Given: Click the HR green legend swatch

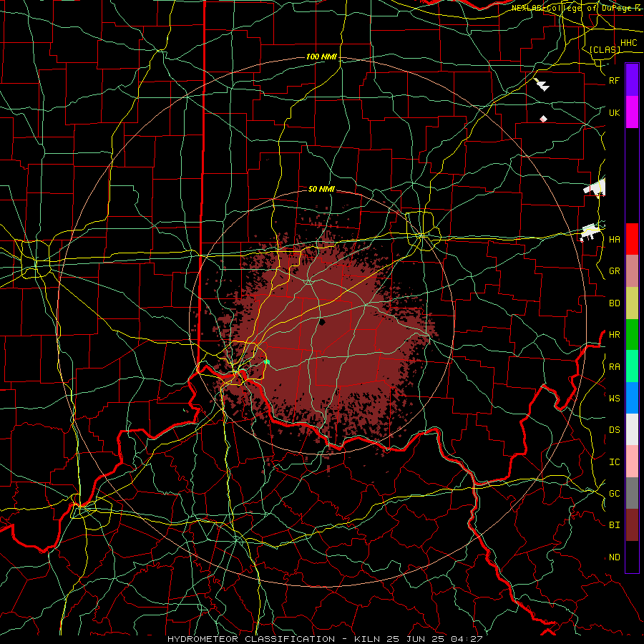Looking at the screenshot, I should pos(632,334).
